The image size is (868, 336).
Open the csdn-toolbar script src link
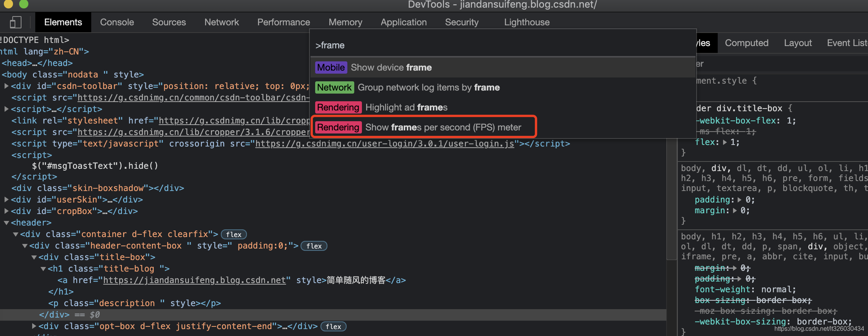(x=193, y=97)
